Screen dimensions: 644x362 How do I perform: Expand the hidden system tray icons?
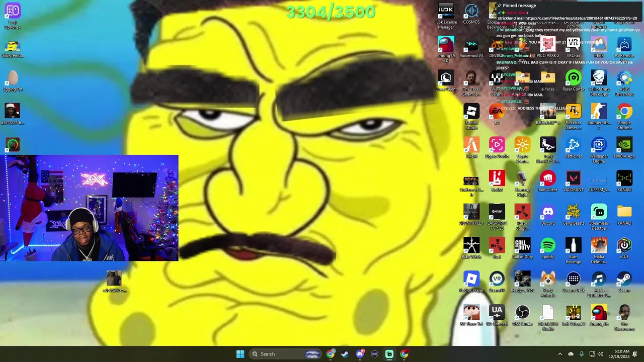tap(560, 354)
